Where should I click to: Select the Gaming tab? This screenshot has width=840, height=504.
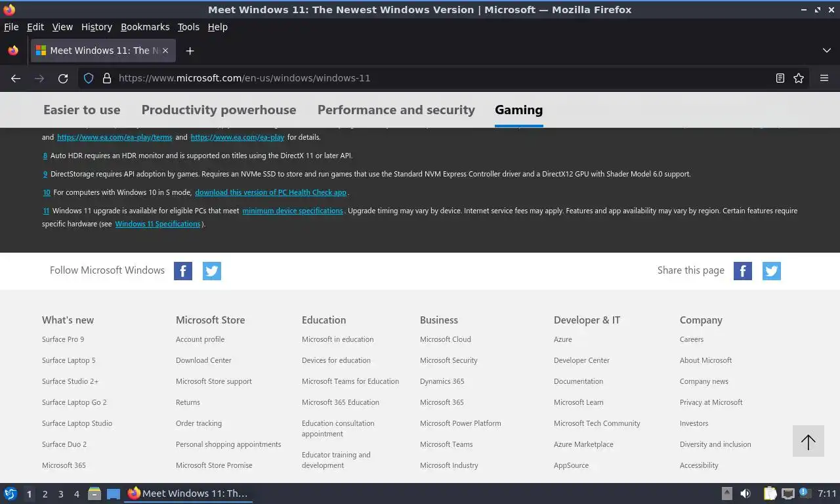519,110
